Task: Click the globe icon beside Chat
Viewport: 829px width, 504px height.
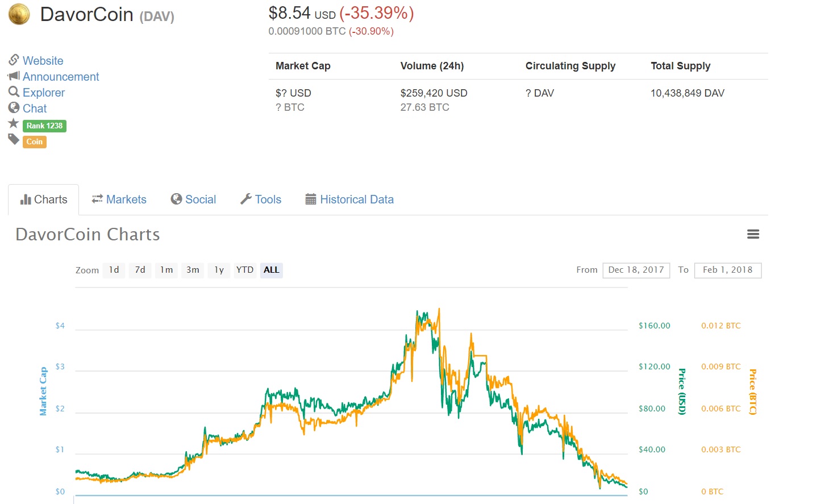Action: (x=14, y=107)
